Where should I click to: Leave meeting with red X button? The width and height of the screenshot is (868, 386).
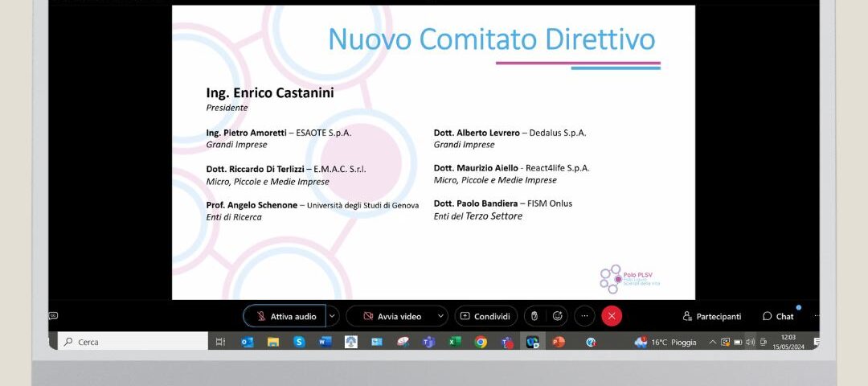coord(612,316)
